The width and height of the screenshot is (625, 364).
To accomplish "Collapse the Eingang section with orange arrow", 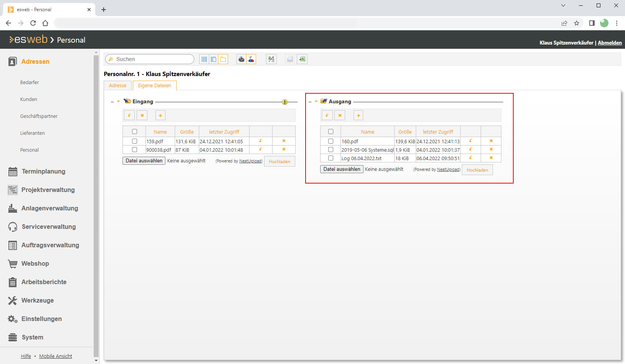I will tap(118, 102).
